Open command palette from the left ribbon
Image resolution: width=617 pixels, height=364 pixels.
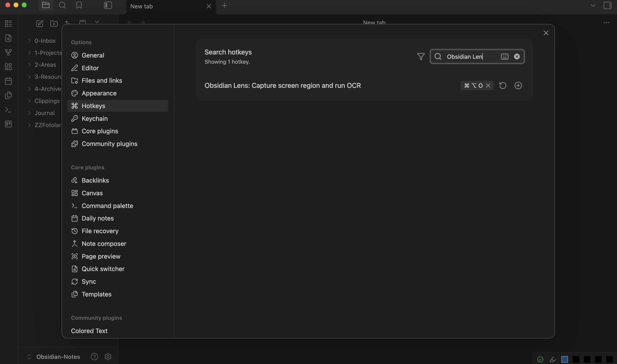[8, 110]
